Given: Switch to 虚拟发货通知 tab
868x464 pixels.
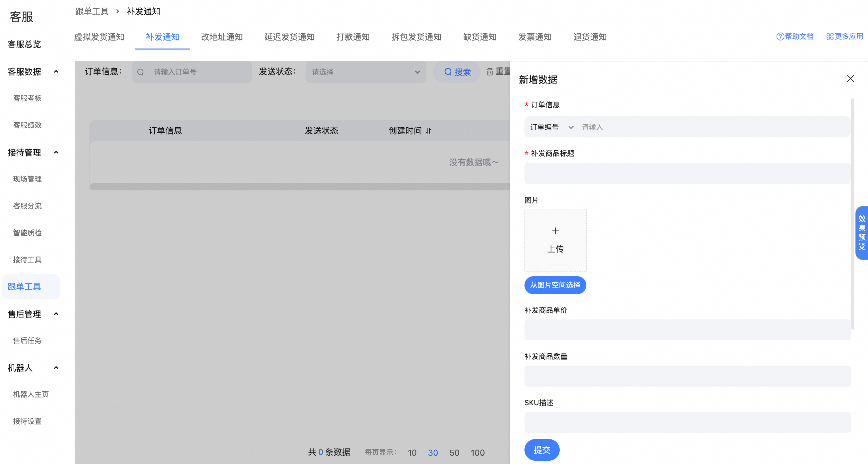Looking at the screenshot, I should [x=99, y=37].
